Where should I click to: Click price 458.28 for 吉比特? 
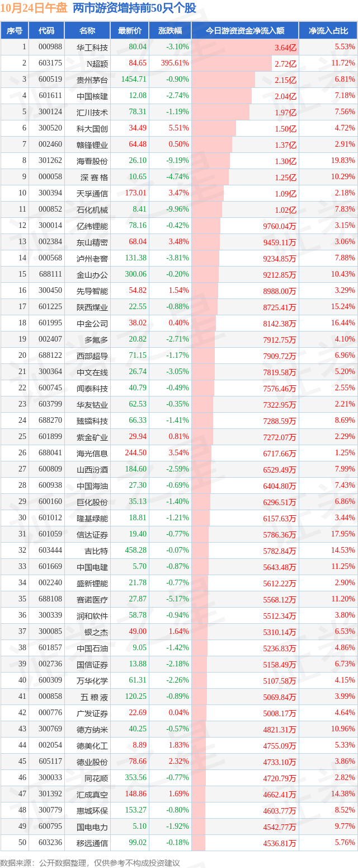135,550
